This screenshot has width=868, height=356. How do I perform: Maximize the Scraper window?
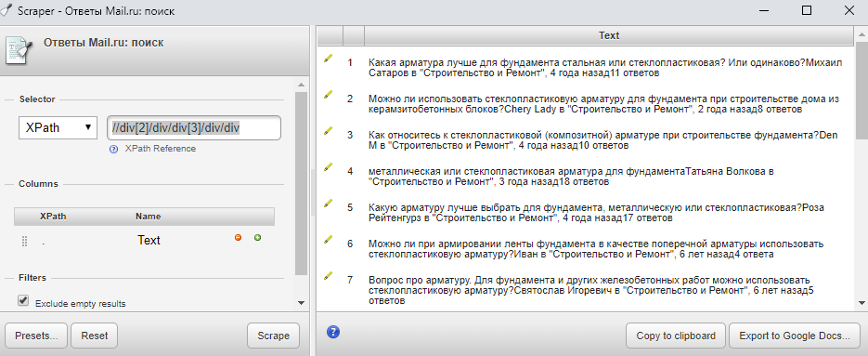coord(807,10)
